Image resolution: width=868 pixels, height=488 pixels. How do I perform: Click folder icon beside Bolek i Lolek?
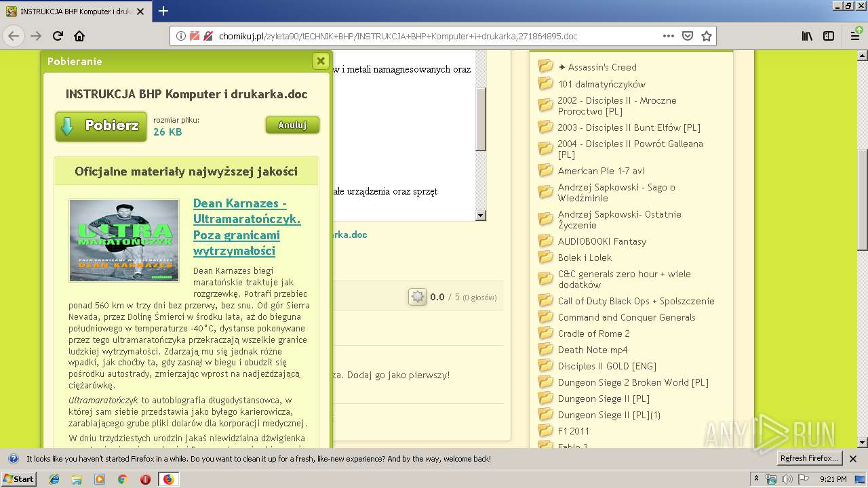(x=545, y=257)
